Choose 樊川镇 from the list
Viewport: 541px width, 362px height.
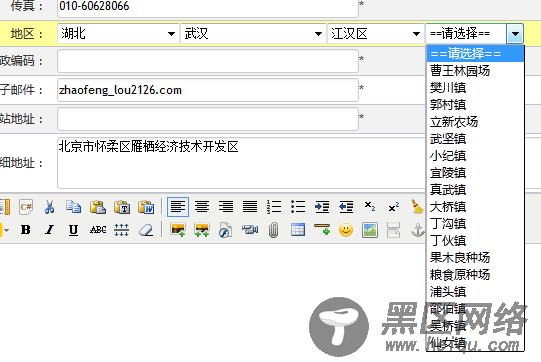475,88
